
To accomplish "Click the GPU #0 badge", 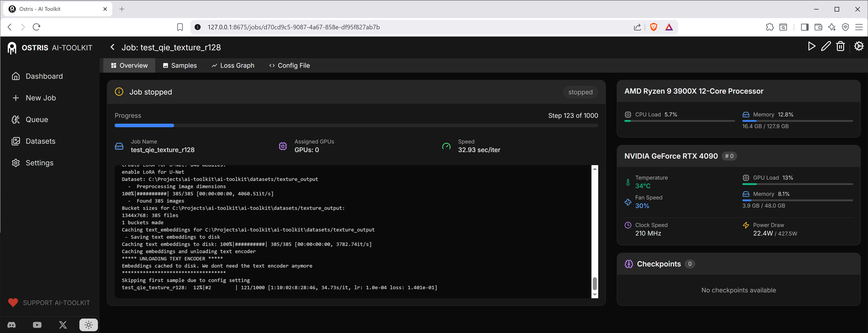I will (729, 156).
